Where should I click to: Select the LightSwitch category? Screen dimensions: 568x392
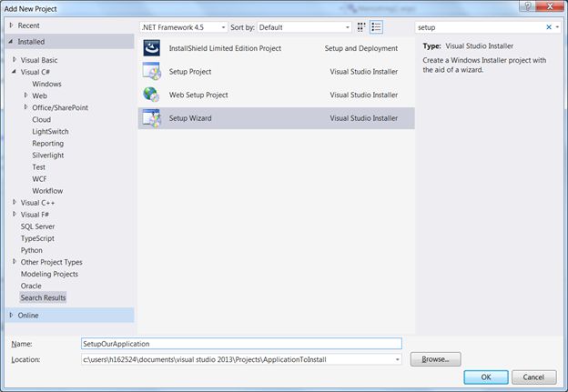point(50,131)
